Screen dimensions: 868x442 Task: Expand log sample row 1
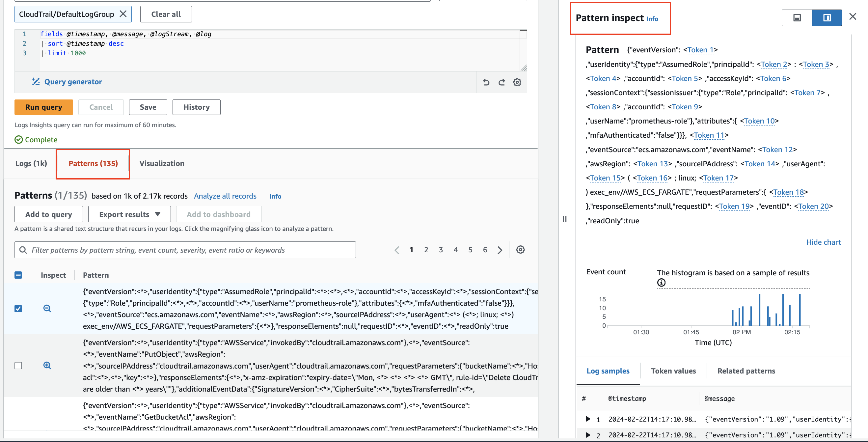(x=588, y=419)
